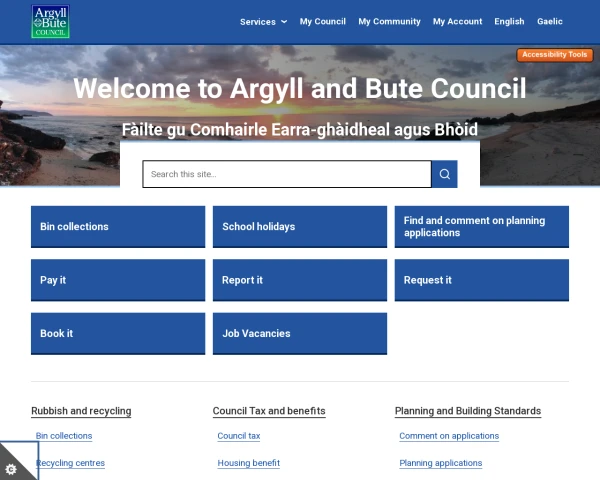Visit the Planning and Building Standards heading link
The image size is (600, 480).
(468, 411)
